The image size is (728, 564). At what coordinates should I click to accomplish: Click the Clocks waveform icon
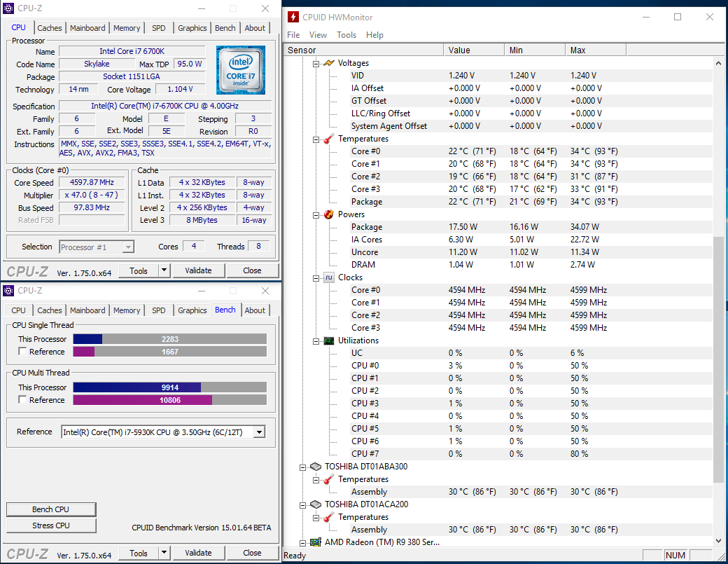329,277
